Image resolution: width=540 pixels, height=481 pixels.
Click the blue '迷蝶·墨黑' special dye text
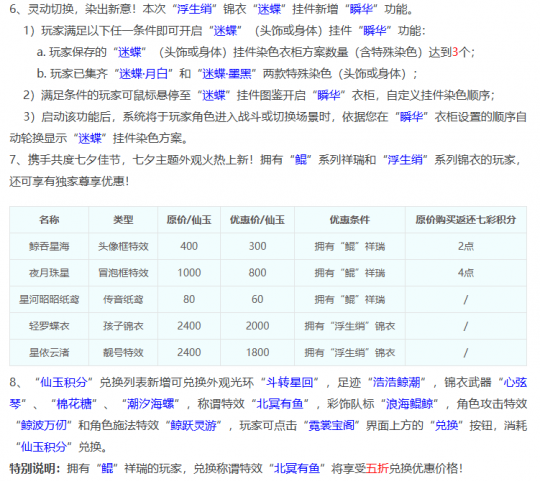tap(226, 74)
